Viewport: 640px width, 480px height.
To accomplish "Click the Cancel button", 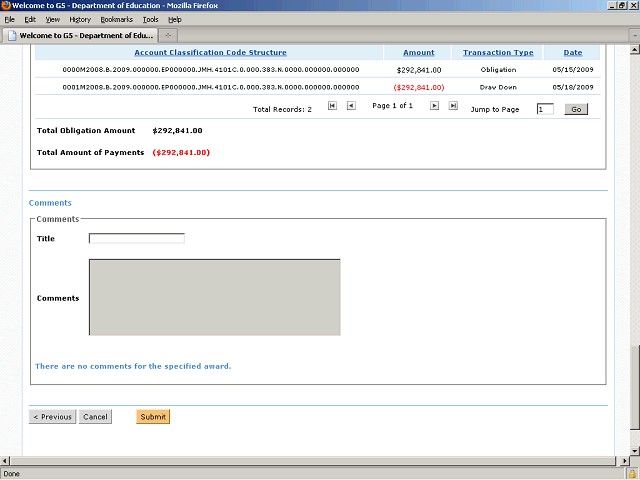I will pos(95,417).
